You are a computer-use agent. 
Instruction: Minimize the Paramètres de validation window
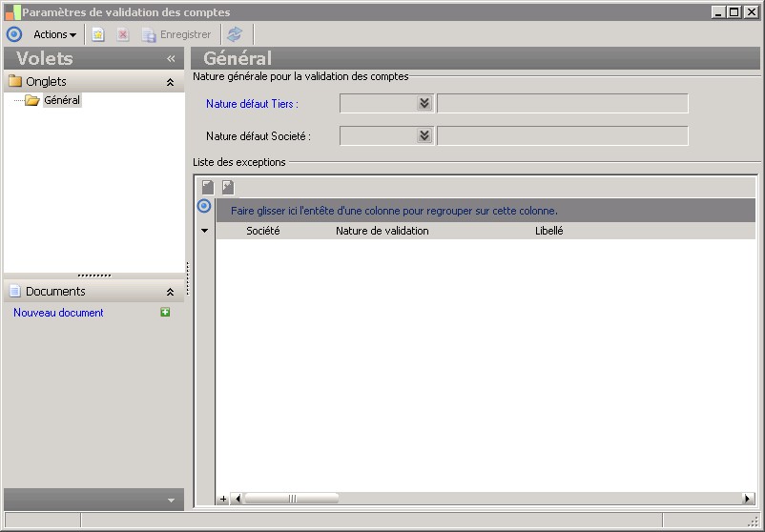click(x=717, y=12)
